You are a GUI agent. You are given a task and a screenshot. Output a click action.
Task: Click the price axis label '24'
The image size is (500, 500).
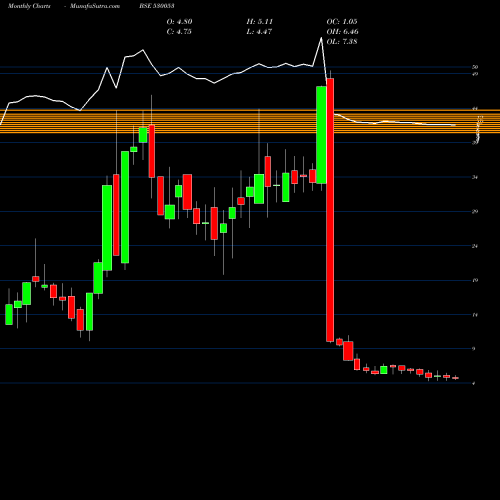(475, 246)
